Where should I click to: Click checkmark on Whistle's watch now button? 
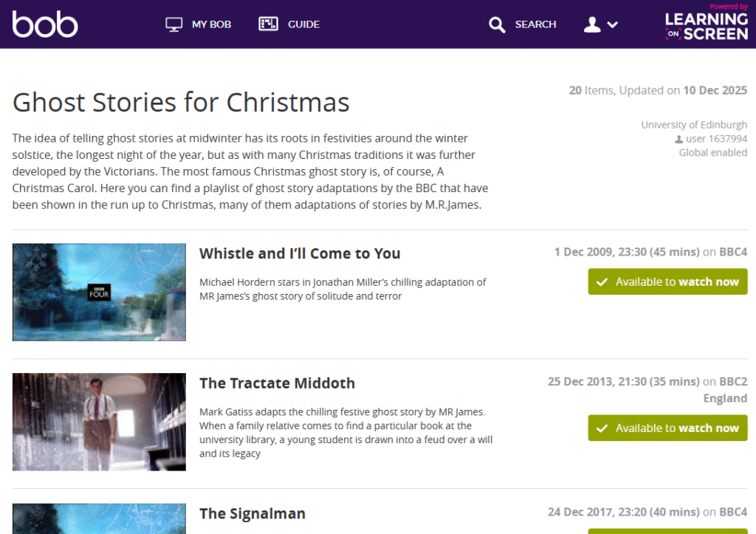(602, 282)
